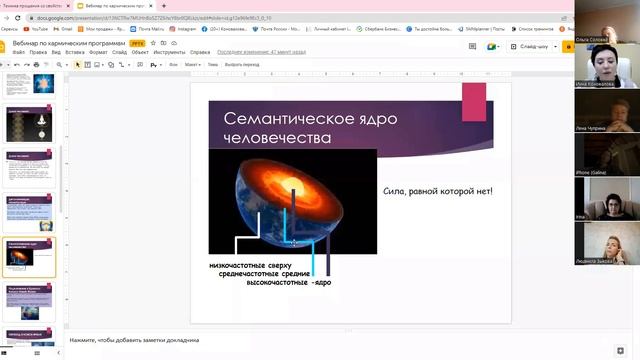Click the Google Meet camera icon
Screen dimensions: 640x360
click(x=491, y=47)
